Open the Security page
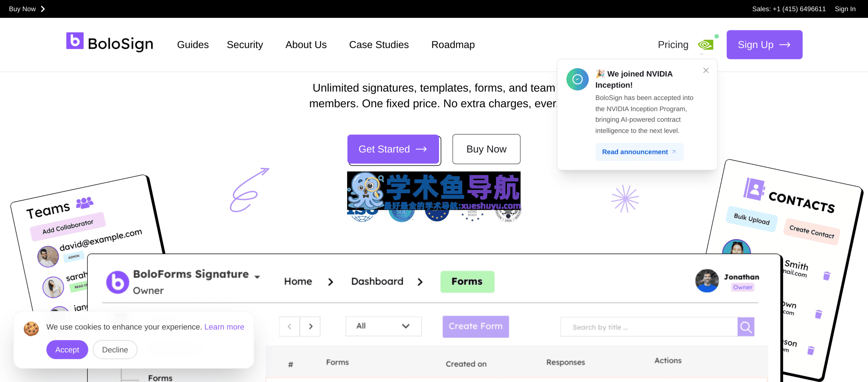Viewport: 868px width, 382px height. (245, 45)
